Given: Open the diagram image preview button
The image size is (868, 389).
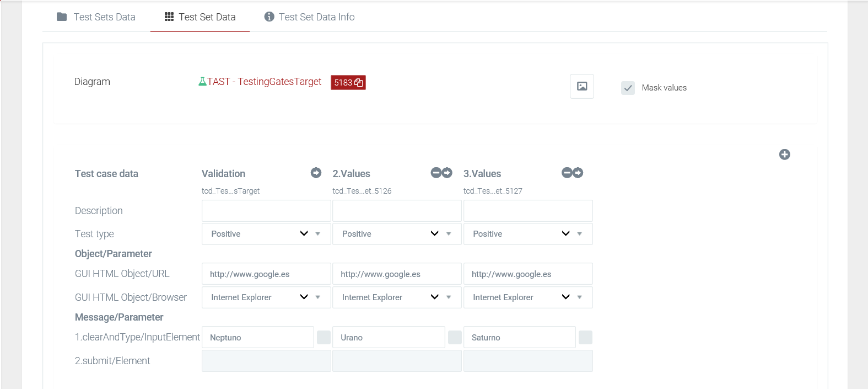Looking at the screenshot, I should coord(581,87).
